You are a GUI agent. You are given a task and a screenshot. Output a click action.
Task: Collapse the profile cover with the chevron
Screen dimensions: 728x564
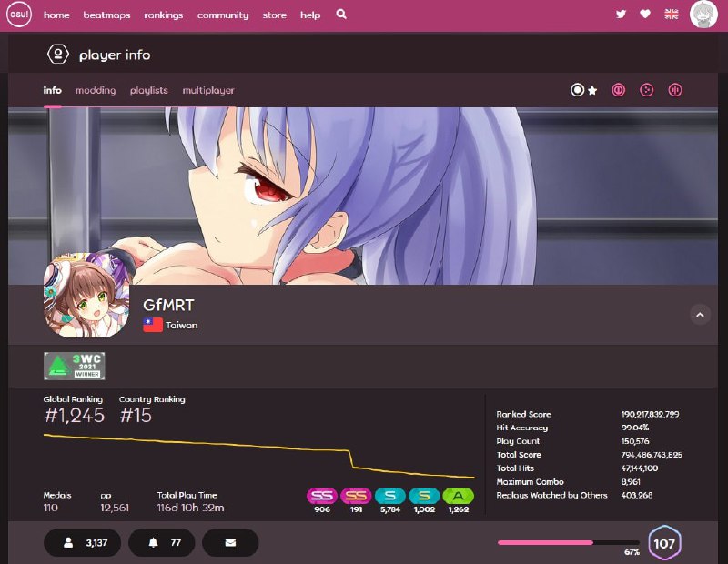tap(700, 315)
